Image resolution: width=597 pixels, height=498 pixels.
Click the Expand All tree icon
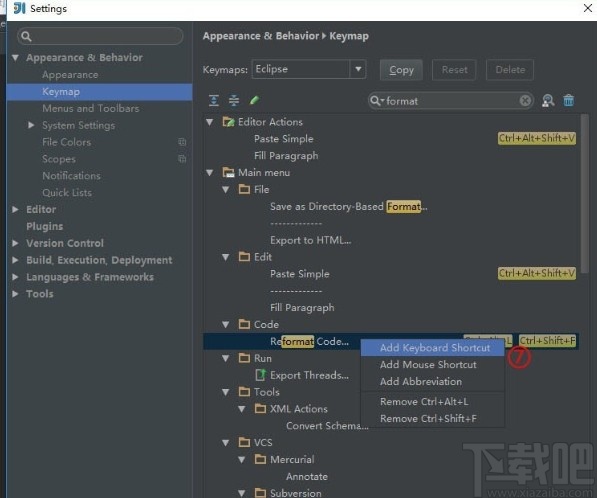[x=214, y=101]
